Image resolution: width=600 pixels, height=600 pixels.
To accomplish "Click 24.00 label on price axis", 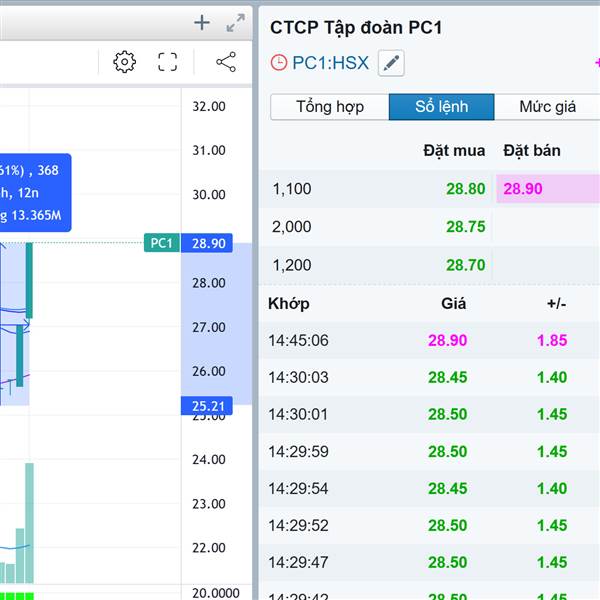I will 209,459.
